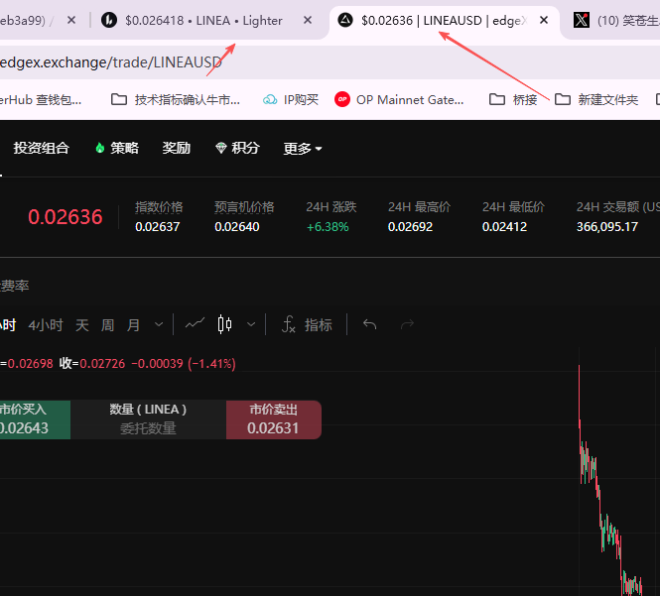Close the LINEAUSD edgeX browser tab

(x=544, y=20)
